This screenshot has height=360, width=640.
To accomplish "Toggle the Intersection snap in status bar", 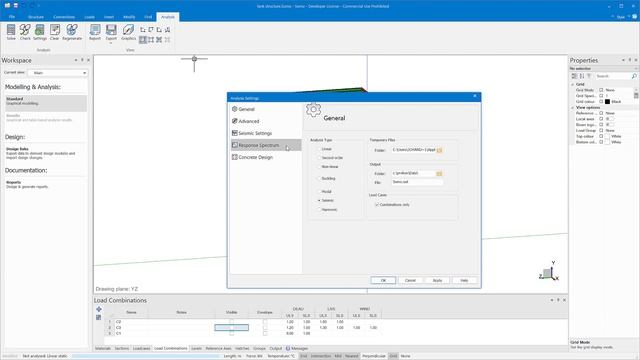I will point(321,356).
